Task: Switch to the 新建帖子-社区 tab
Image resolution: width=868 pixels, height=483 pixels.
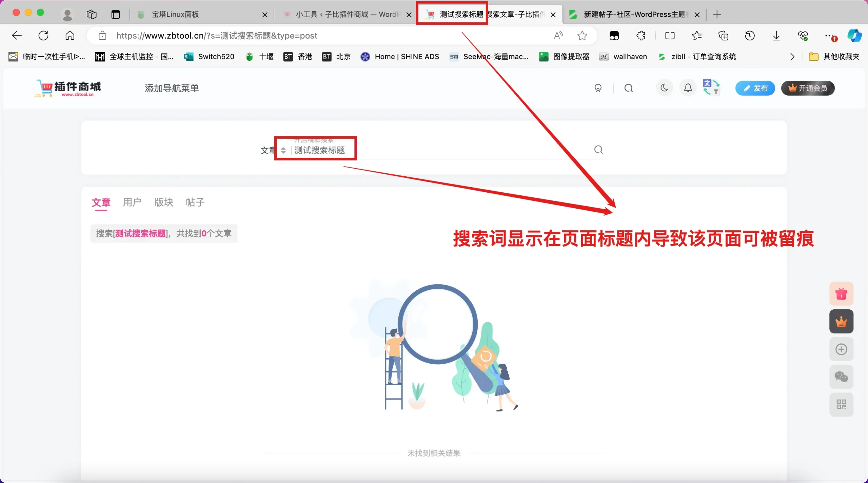Action: click(634, 14)
